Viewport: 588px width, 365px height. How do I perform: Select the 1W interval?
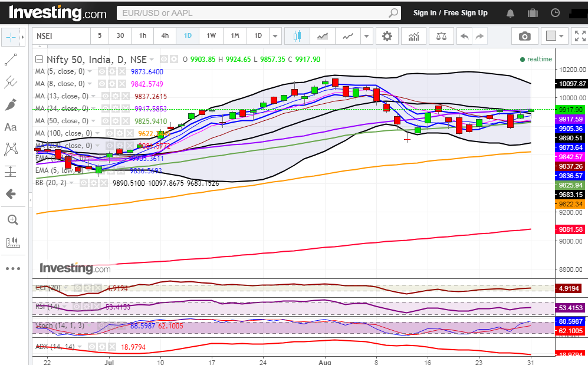click(x=211, y=35)
